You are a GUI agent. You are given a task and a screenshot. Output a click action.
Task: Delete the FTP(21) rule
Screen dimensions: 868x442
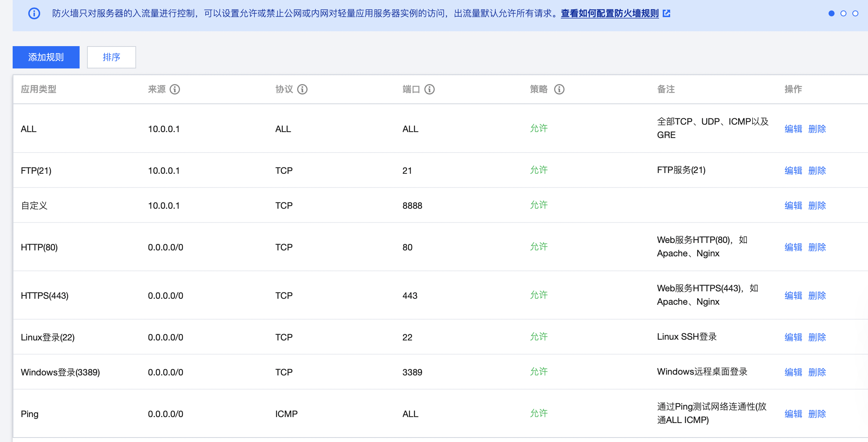point(817,171)
